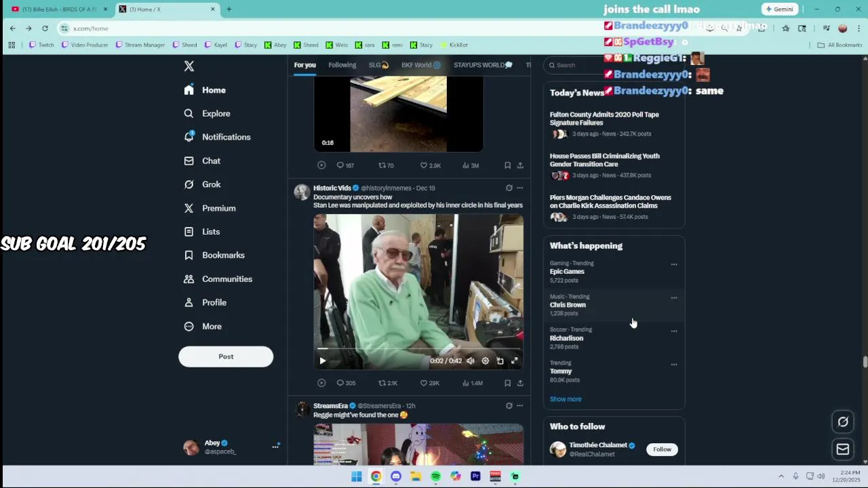The height and width of the screenshot is (488, 868).
Task: Open Spotify from the Windows taskbar
Action: (x=435, y=476)
